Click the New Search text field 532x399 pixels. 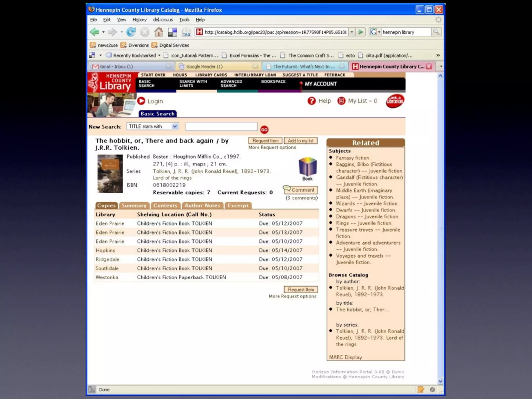point(221,127)
